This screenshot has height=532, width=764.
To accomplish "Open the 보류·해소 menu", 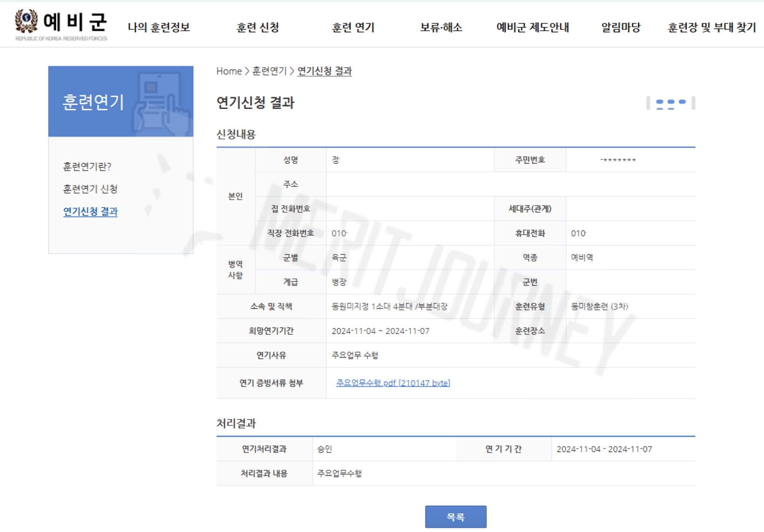I will pos(441,27).
